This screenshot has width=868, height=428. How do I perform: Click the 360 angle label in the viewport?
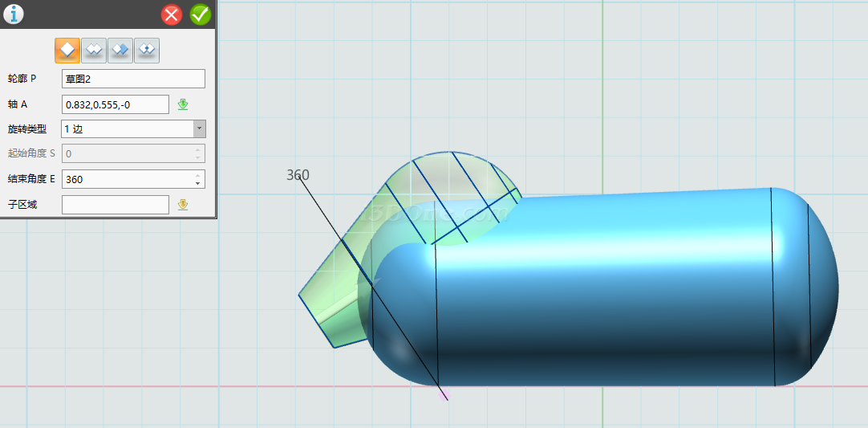point(298,175)
